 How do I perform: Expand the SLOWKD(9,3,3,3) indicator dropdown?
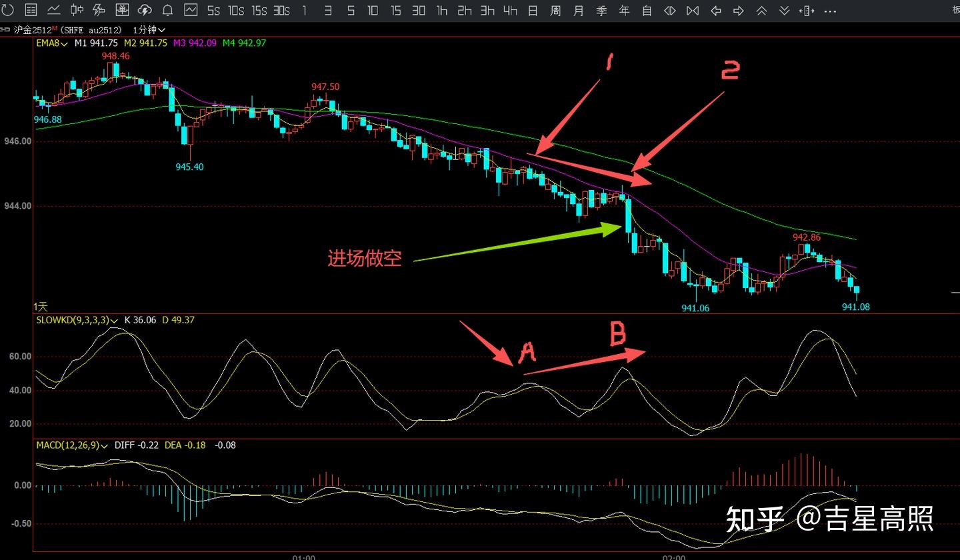coord(77,320)
